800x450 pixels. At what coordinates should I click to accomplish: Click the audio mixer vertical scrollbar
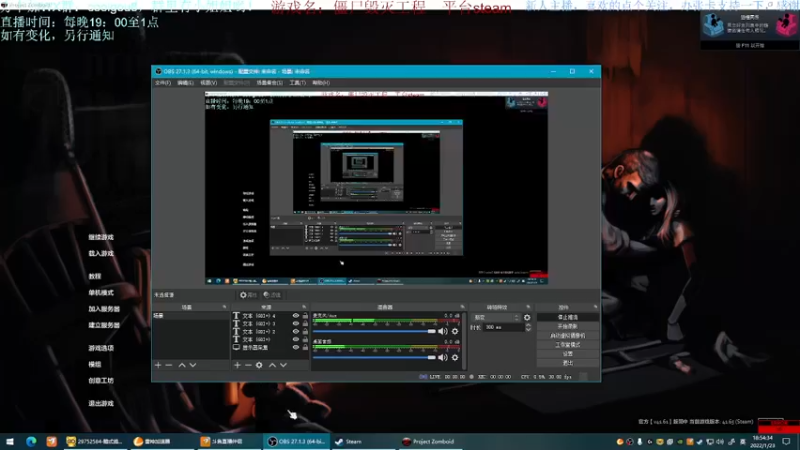click(x=464, y=339)
